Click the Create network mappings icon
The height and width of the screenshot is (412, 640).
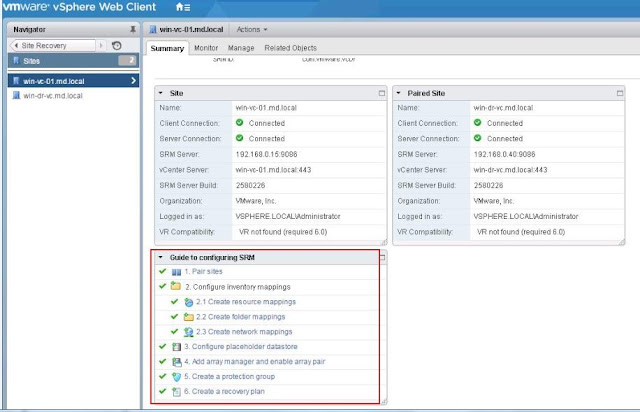(x=188, y=332)
